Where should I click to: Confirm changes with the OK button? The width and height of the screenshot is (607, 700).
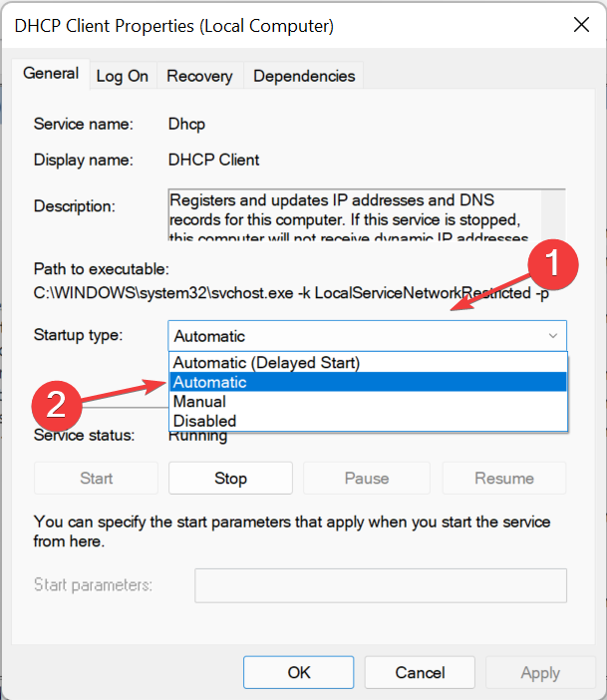coord(299,673)
